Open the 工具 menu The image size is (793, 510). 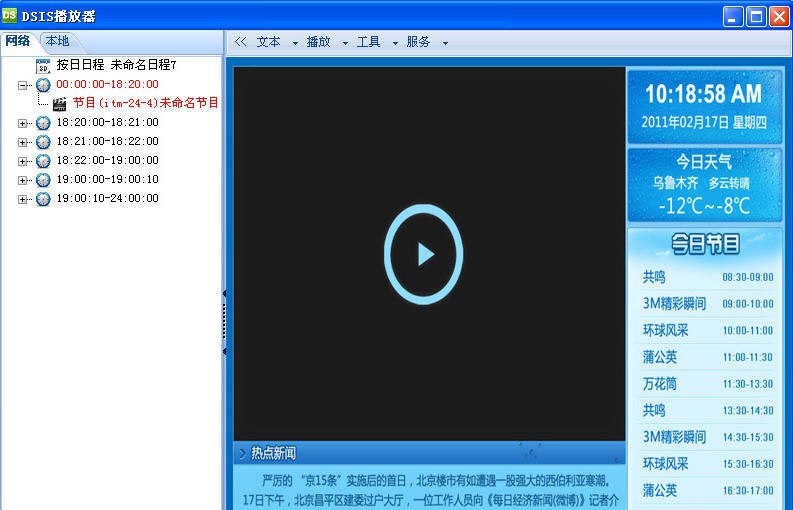(x=368, y=42)
